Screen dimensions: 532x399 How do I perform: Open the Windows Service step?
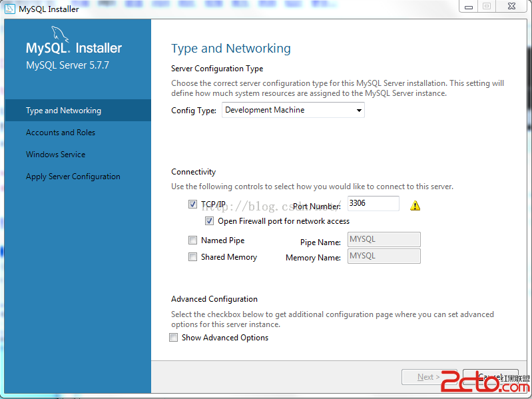pyautogui.click(x=56, y=155)
